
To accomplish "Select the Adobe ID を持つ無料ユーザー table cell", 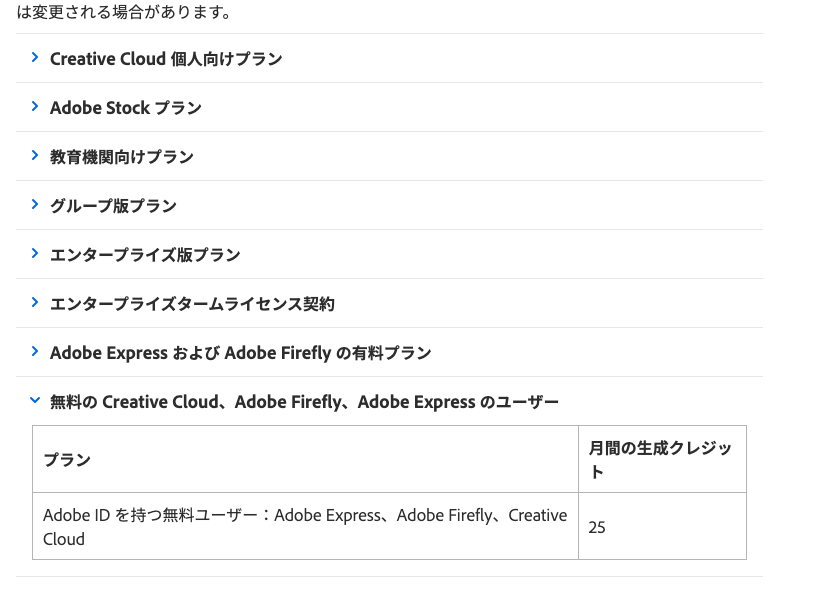I will (305, 526).
